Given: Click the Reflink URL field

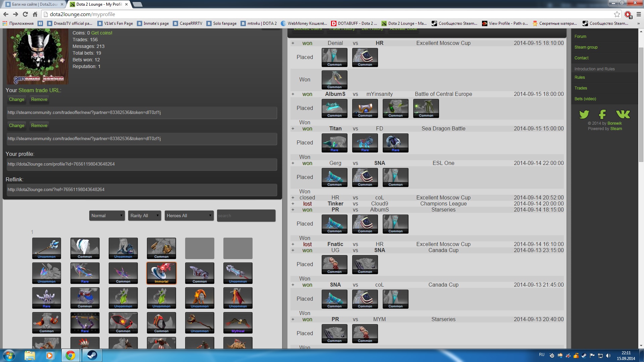Looking at the screenshot, I should [x=142, y=190].
